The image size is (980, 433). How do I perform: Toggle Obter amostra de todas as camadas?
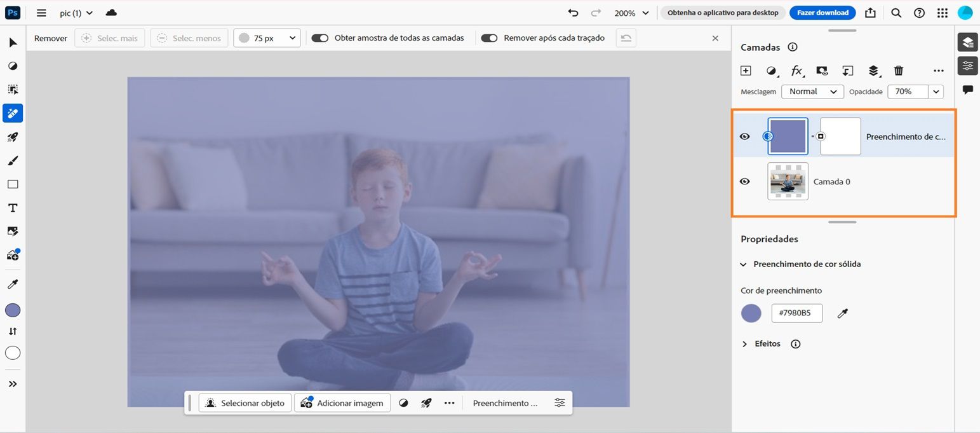click(319, 38)
